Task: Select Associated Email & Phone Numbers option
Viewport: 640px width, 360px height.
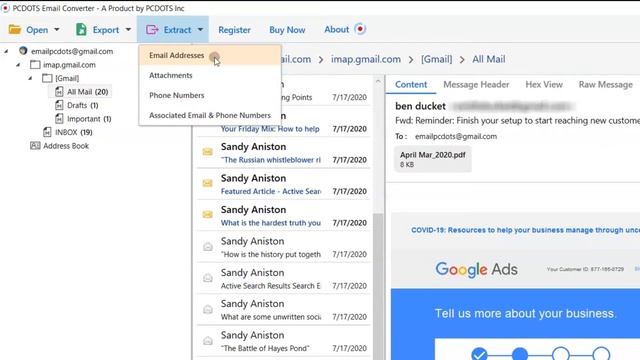Action: point(210,115)
